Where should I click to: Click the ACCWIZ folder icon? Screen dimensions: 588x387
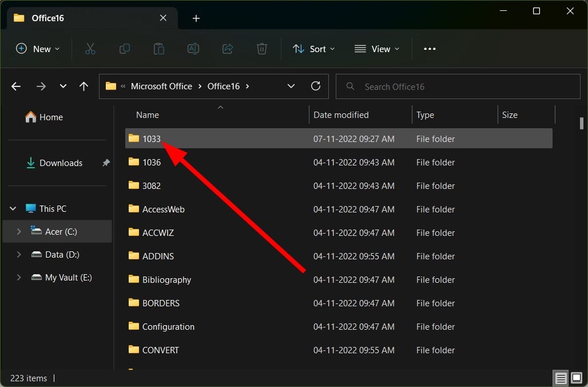pos(133,232)
